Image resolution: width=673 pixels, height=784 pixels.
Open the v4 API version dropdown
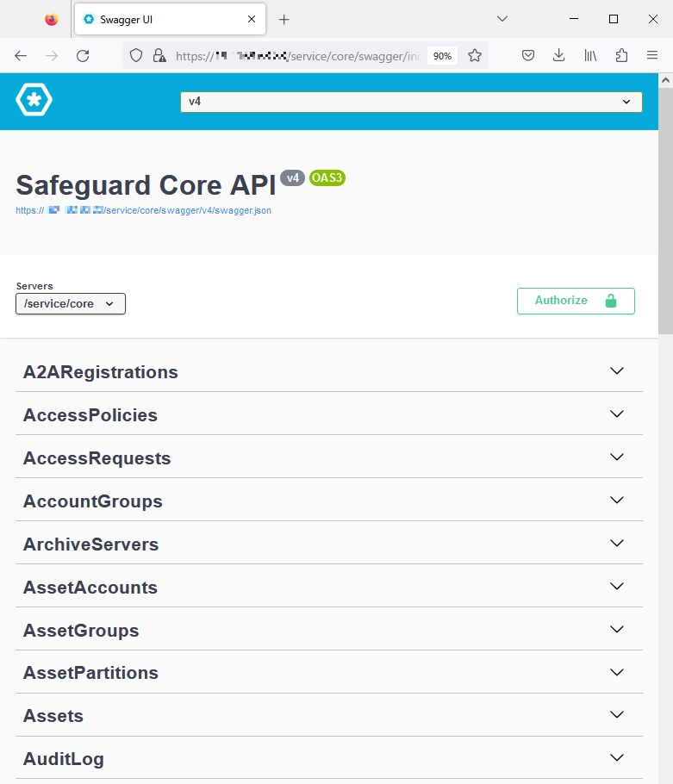click(411, 102)
